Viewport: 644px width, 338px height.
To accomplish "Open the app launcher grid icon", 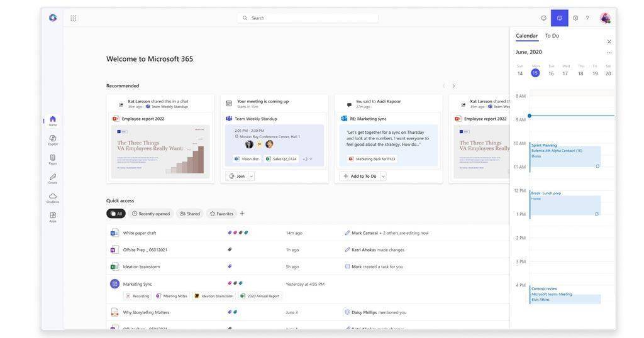I will click(73, 18).
